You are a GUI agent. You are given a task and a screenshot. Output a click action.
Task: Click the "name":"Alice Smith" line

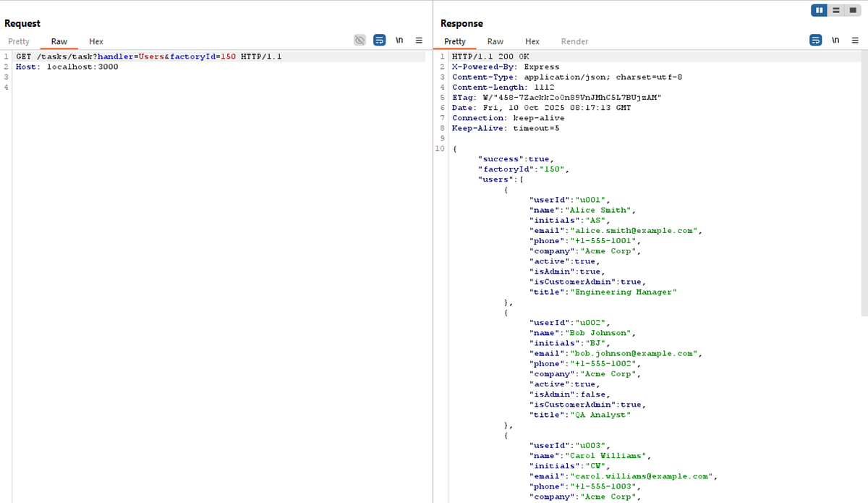click(x=583, y=210)
